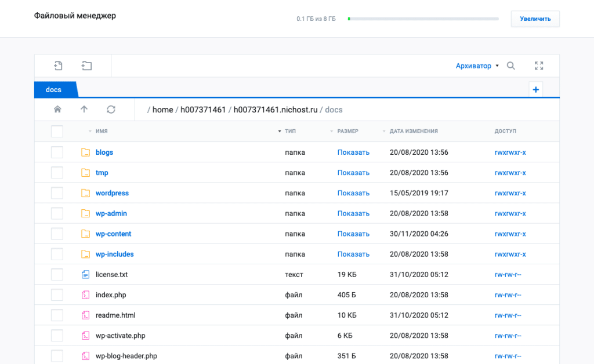Check the box for tmp folder

pyautogui.click(x=57, y=173)
